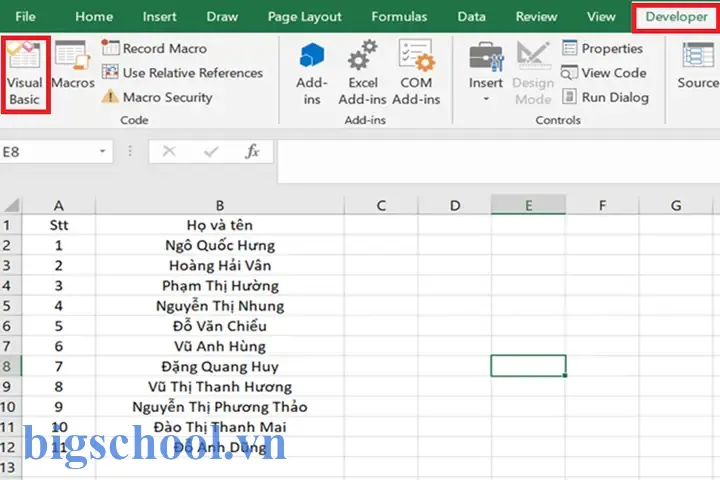Switch to the Review tab
Image resolution: width=720 pixels, height=480 pixels.
[x=536, y=17]
